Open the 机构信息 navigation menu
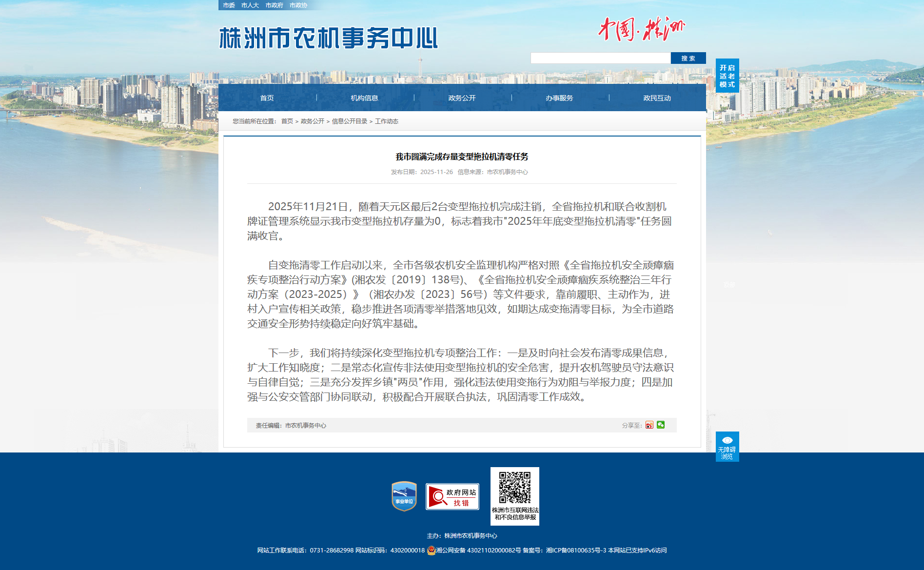The width and height of the screenshot is (924, 570). 364,98
